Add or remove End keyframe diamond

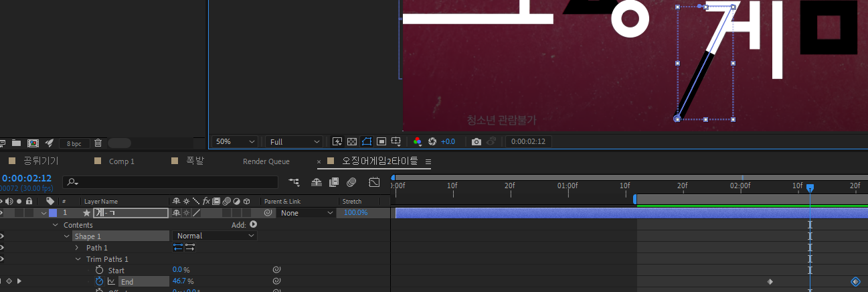point(9,281)
